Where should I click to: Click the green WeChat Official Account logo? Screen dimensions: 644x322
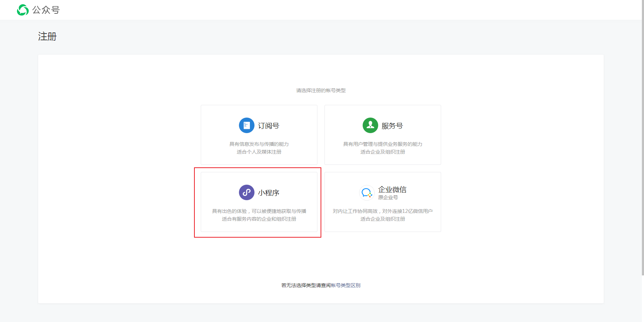tap(23, 10)
